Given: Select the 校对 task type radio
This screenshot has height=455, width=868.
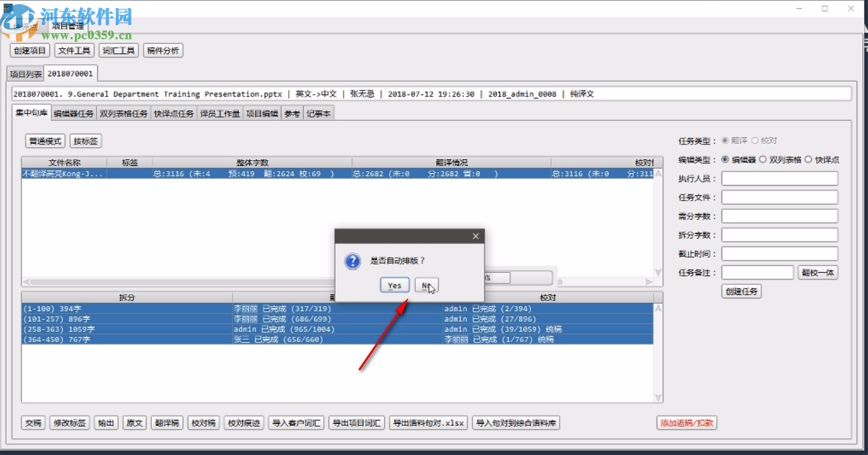Looking at the screenshot, I should click(x=755, y=141).
